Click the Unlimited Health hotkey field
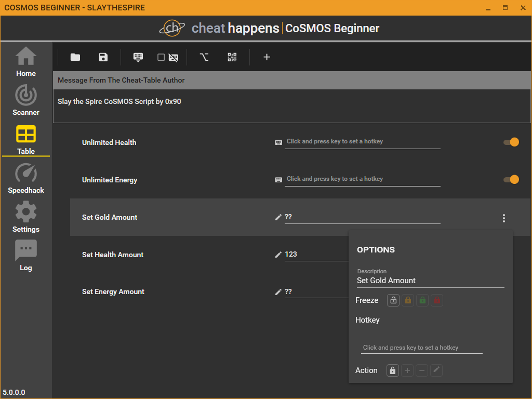This screenshot has height=399, width=532. (362, 142)
